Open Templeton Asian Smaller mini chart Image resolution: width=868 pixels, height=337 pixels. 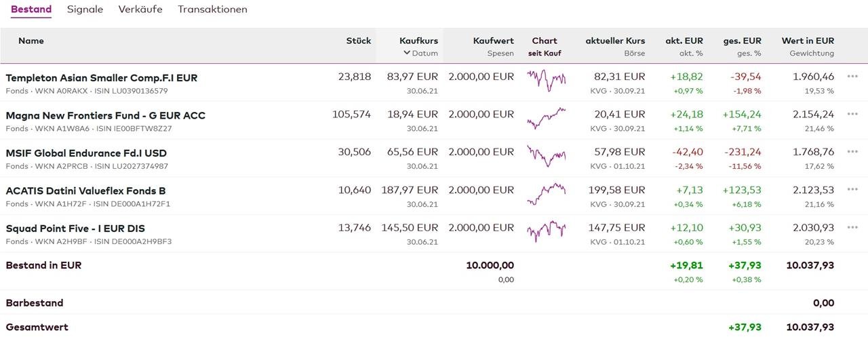(546, 80)
